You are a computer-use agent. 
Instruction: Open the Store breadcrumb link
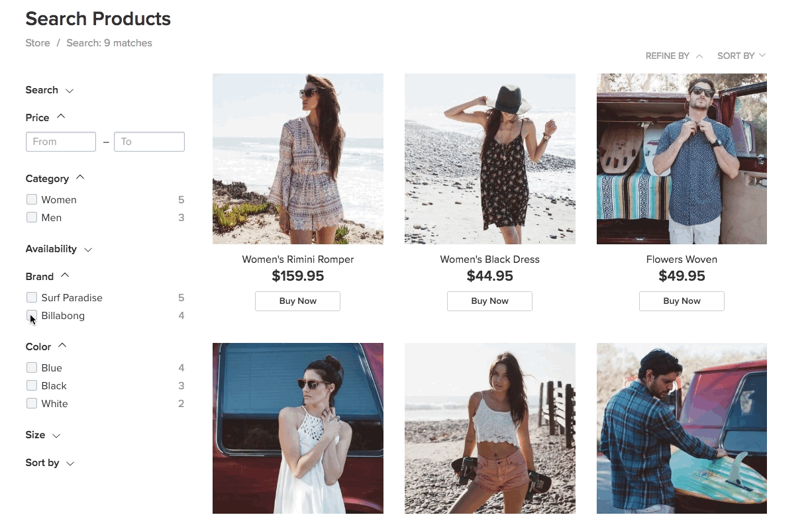tap(37, 42)
